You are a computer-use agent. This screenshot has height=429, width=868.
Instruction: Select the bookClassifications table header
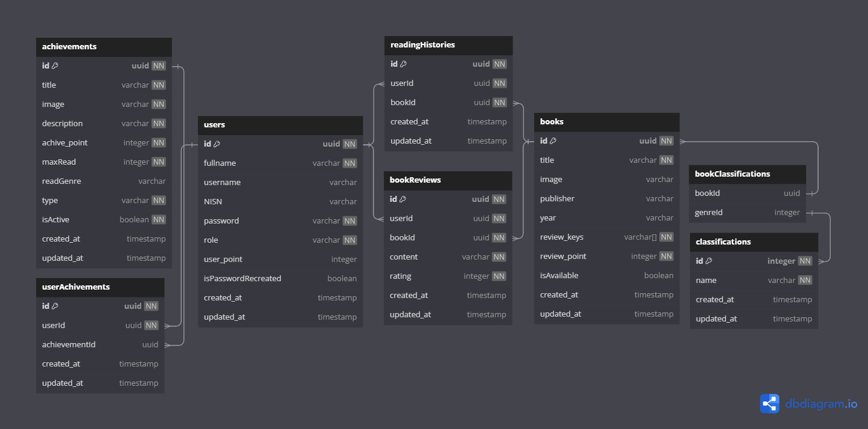(x=747, y=174)
